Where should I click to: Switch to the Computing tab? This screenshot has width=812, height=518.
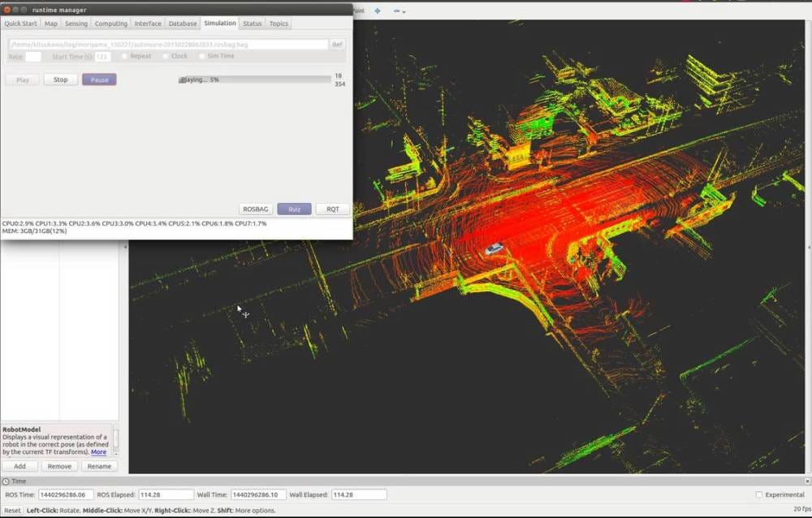click(110, 24)
